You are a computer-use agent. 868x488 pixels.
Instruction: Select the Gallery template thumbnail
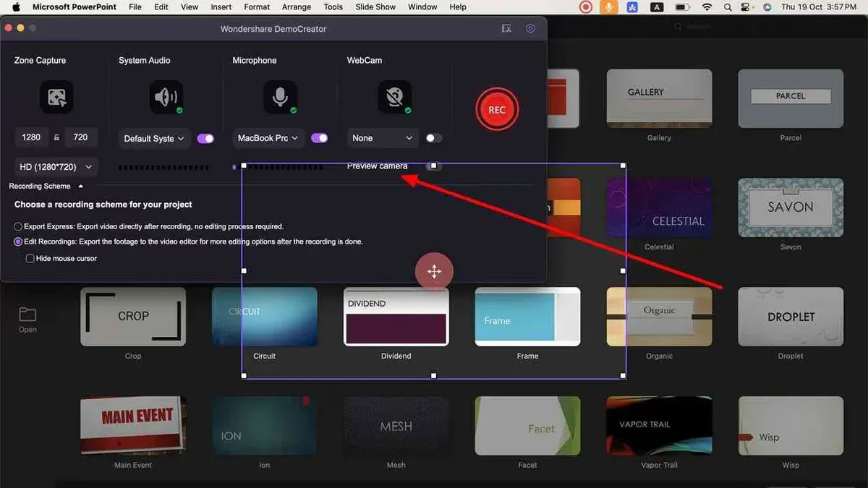tap(659, 98)
